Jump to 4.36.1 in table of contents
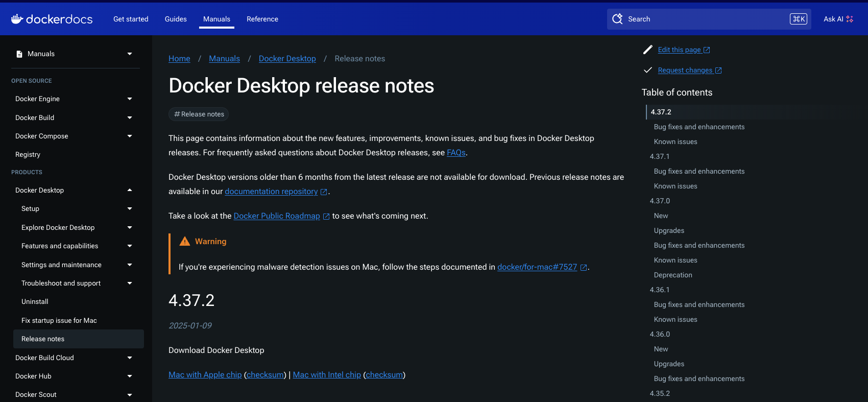This screenshot has width=868, height=402. [660, 290]
